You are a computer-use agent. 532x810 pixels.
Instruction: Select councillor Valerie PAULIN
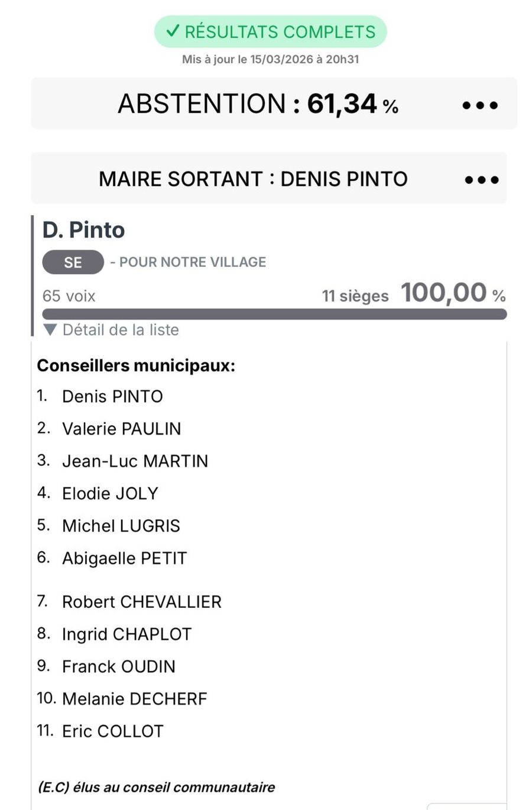[x=121, y=429]
